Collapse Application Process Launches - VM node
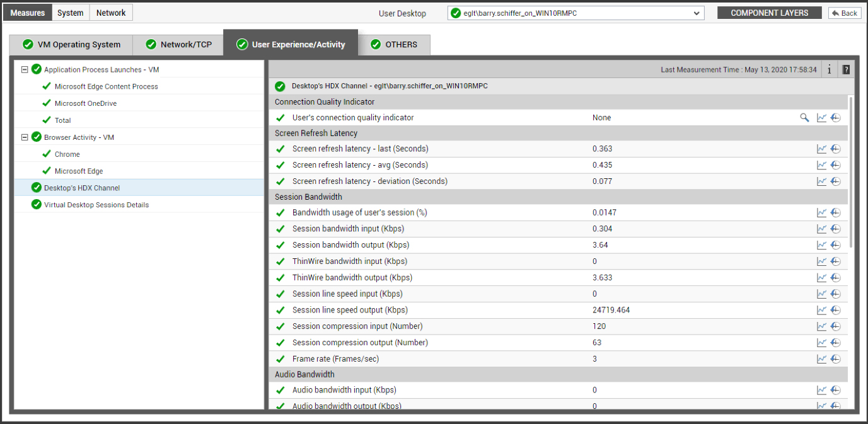Image resolution: width=868 pixels, height=424 pixels. [x=25, y=70]
